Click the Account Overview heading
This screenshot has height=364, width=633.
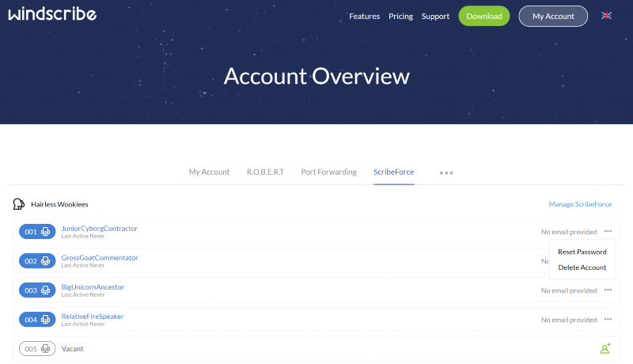tap(316, 76)
